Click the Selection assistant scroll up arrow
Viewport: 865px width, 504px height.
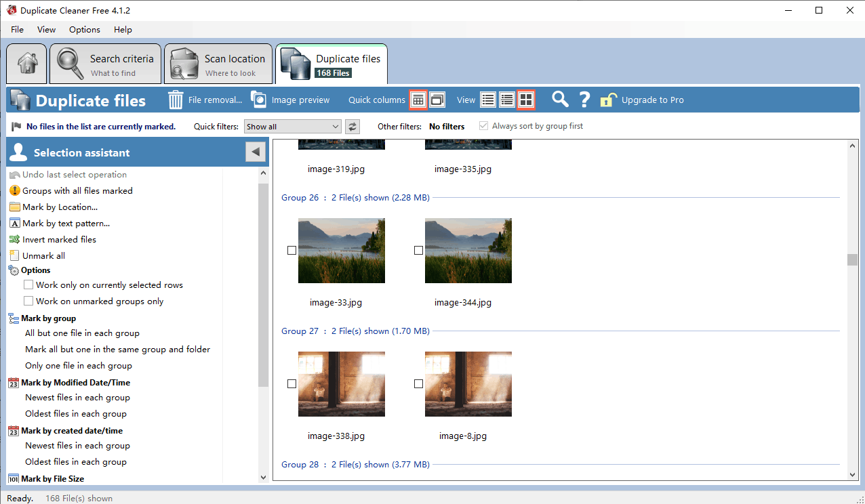[x=264, y=173]
